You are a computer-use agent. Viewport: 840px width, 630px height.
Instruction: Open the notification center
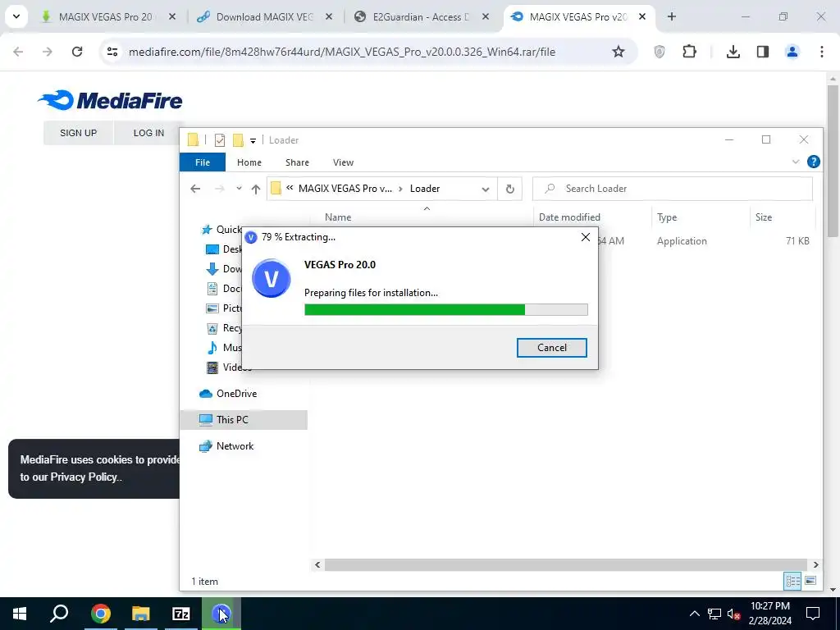coord(813,614)
